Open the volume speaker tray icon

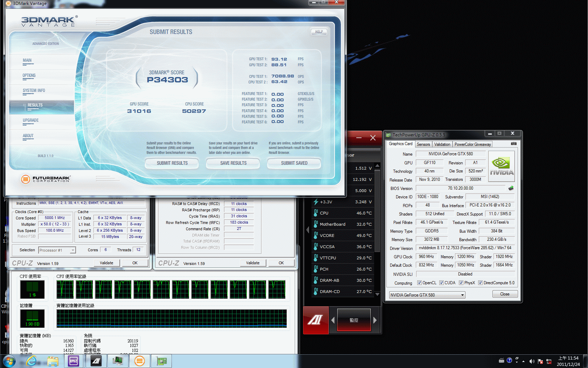click(532, 361)
